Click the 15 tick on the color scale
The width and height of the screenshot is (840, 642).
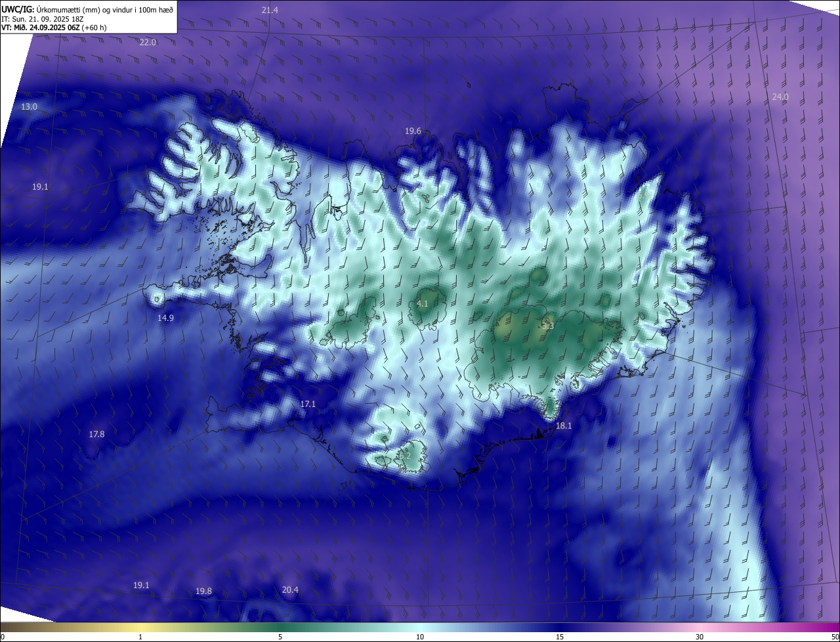(560, 637)
